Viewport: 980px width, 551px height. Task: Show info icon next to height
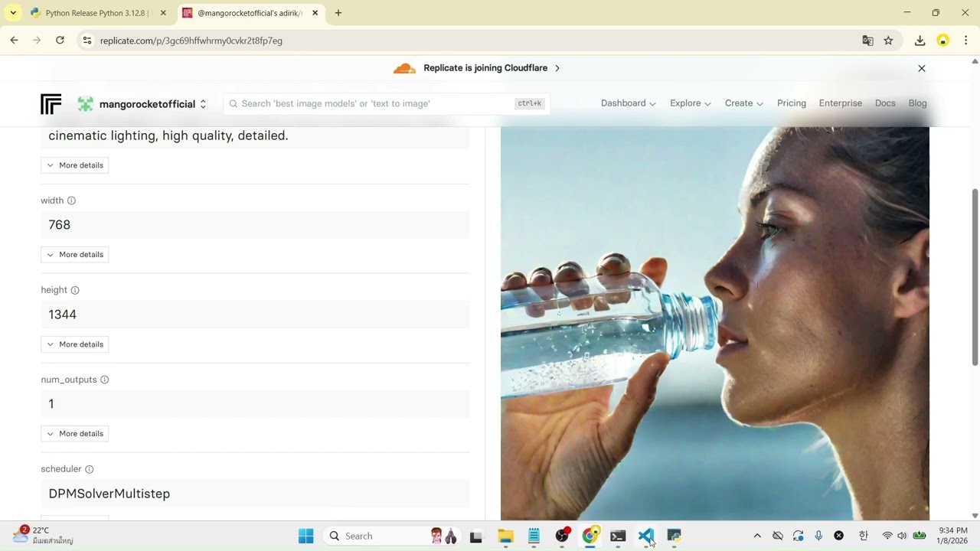point(75,290)
